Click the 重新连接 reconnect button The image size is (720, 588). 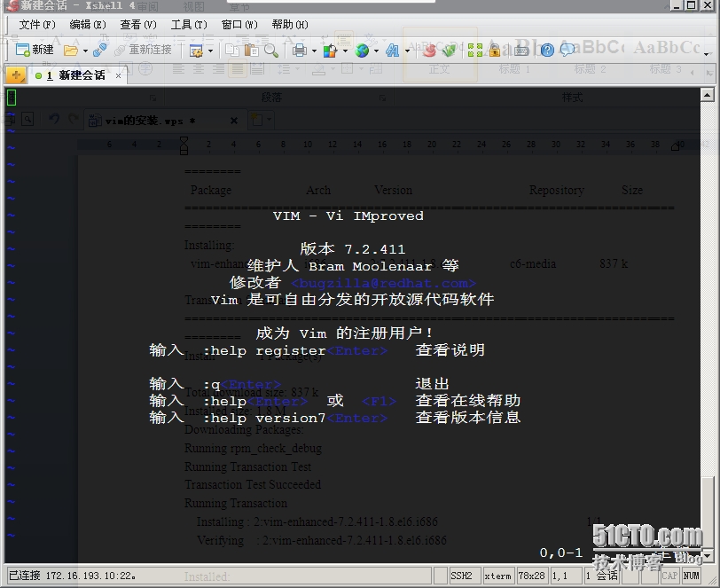coord(143,50)
